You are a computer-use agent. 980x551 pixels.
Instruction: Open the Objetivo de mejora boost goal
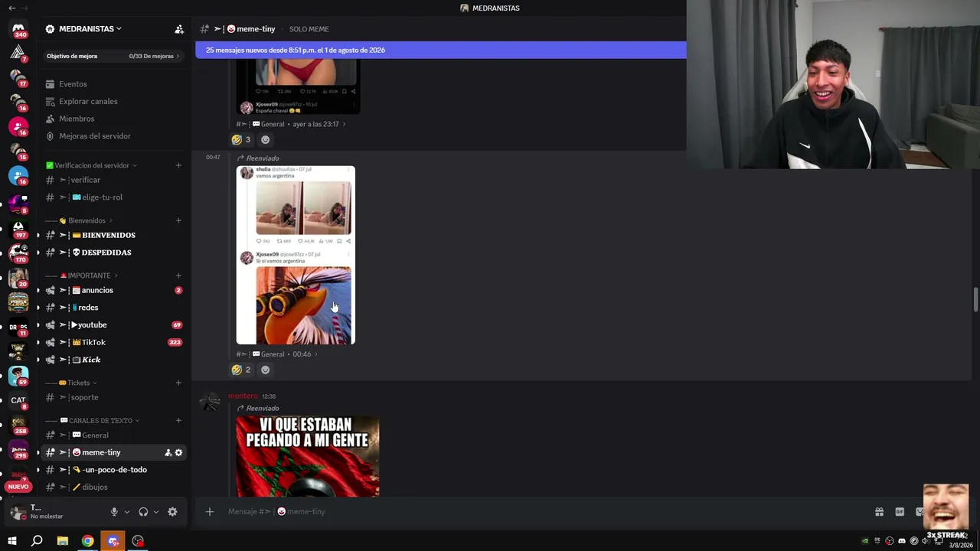coord(113,56)
